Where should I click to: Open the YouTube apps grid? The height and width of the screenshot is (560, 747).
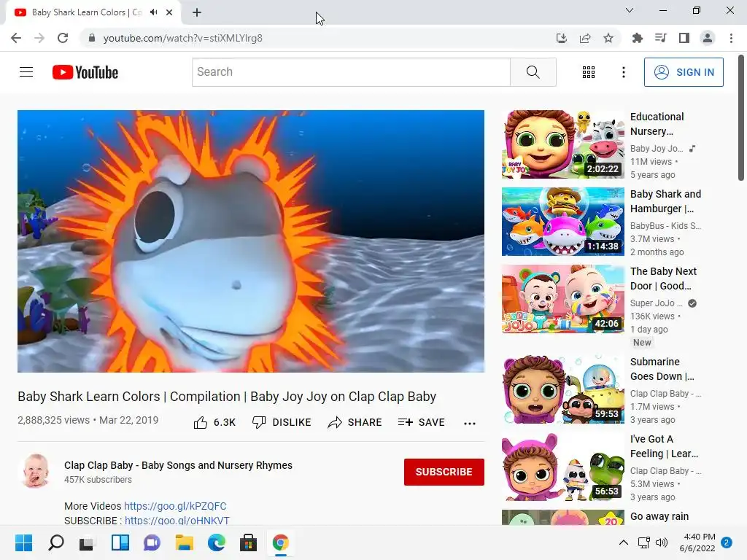coord(589,72)
